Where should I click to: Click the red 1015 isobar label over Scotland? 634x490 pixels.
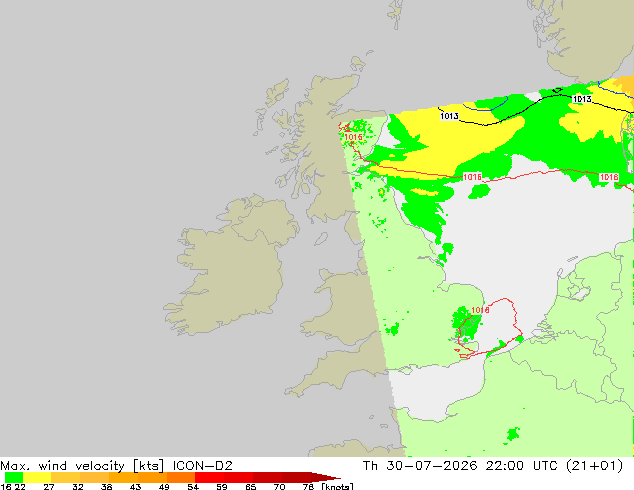click(x=353, y=137)
